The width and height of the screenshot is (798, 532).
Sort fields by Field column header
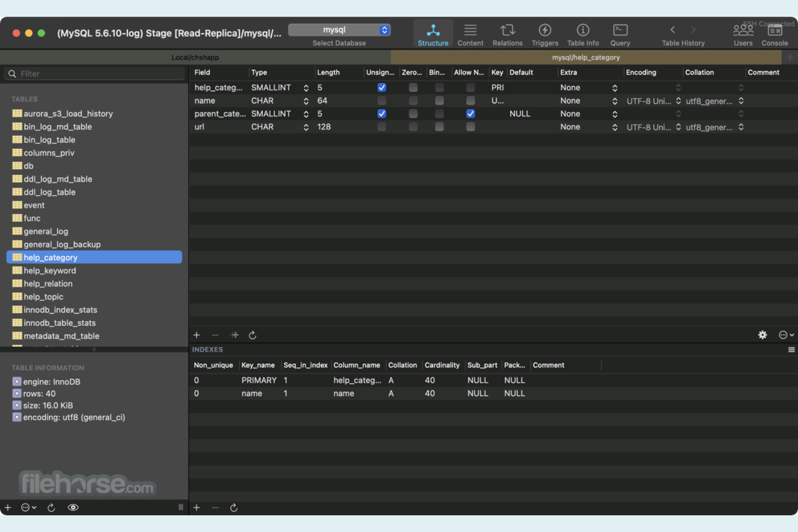tap(219, 72)
